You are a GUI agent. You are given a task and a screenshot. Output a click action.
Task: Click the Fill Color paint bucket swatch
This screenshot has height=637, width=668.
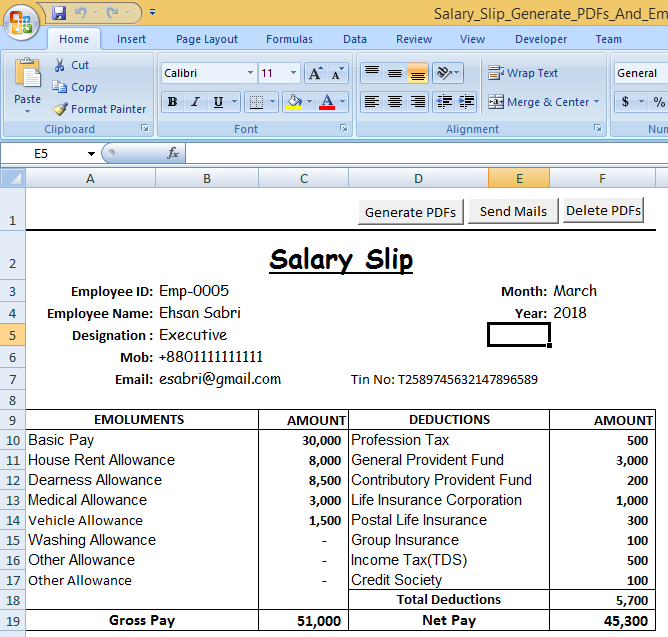click(293, 102)
